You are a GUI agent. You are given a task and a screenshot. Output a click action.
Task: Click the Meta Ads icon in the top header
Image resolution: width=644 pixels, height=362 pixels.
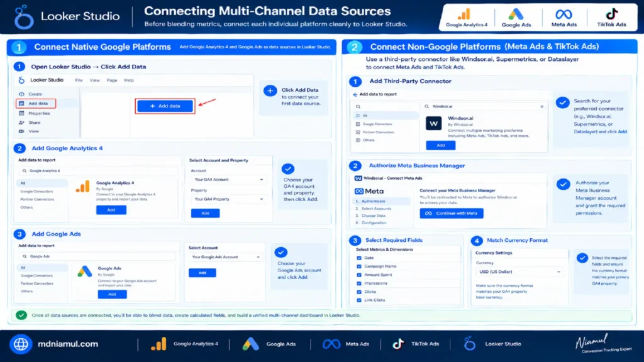[x=563, y=14]
